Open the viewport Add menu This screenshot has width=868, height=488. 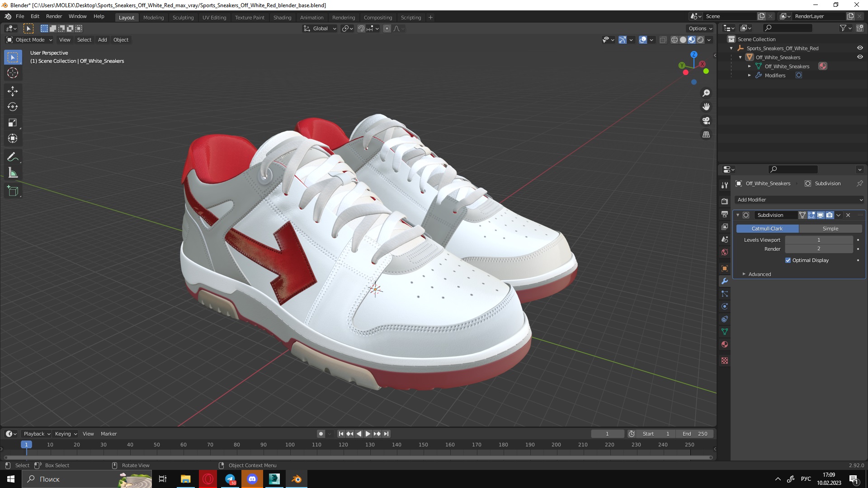click(103, 40)
